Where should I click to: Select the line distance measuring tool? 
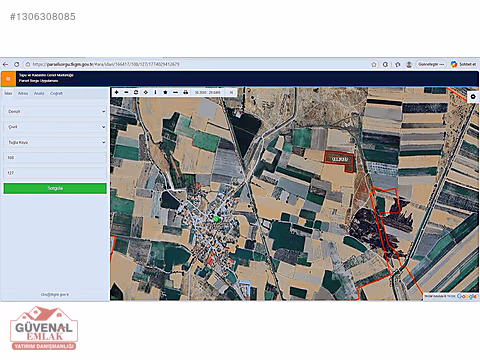pos(175,92)
